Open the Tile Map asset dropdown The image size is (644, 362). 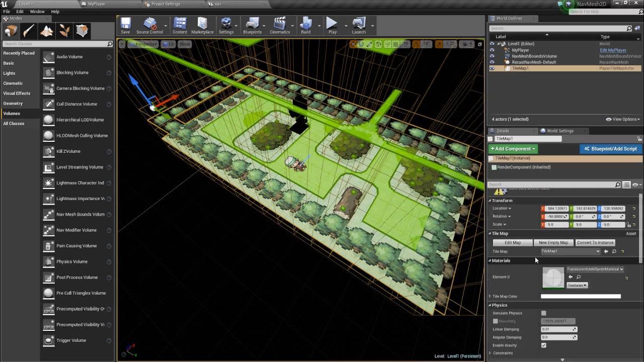point(571,251)
